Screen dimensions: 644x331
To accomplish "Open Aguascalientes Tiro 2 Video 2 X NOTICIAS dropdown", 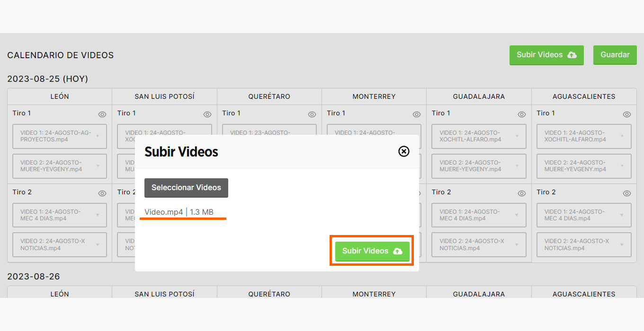I will [584, 244].
